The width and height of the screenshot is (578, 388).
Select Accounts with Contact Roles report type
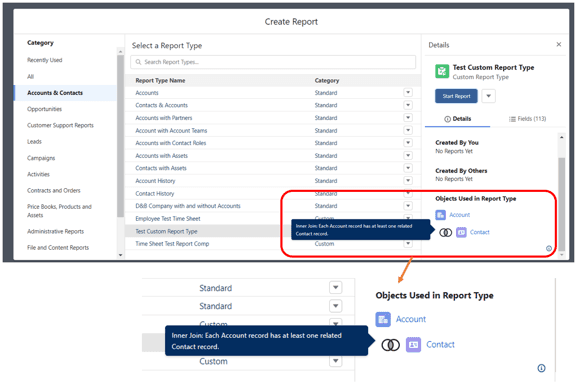click(x=171, y=143)
